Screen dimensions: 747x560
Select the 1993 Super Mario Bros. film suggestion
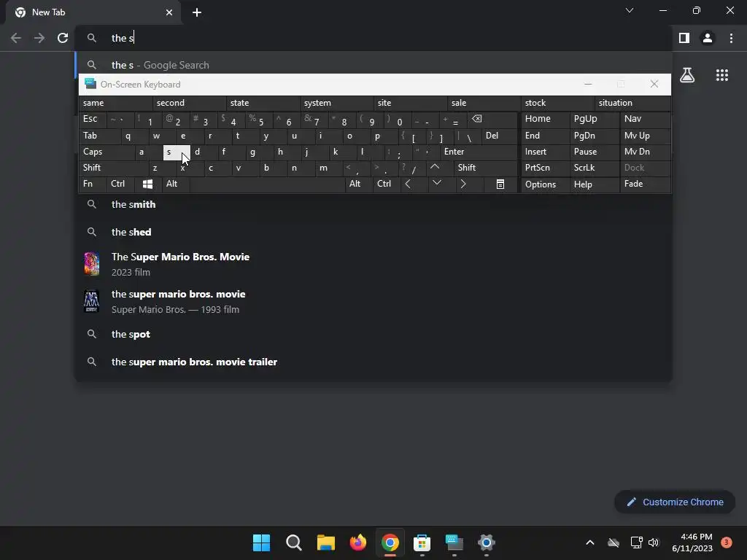click(x=373, y=301)
